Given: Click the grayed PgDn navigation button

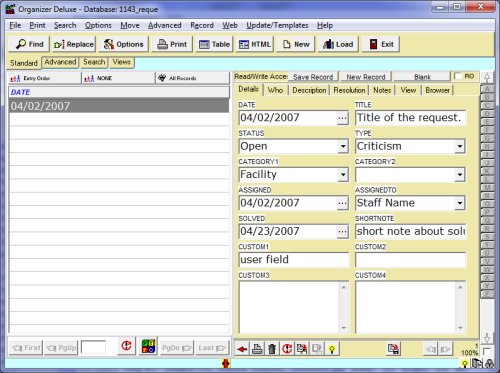Looking at the screenshot, I should (x=177, y=348).
